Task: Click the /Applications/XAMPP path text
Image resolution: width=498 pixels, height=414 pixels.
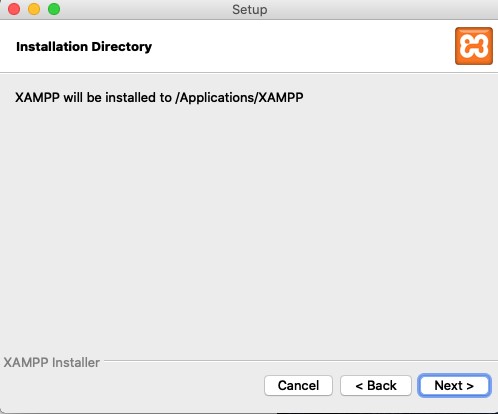Action: click(x=239, y=98)
